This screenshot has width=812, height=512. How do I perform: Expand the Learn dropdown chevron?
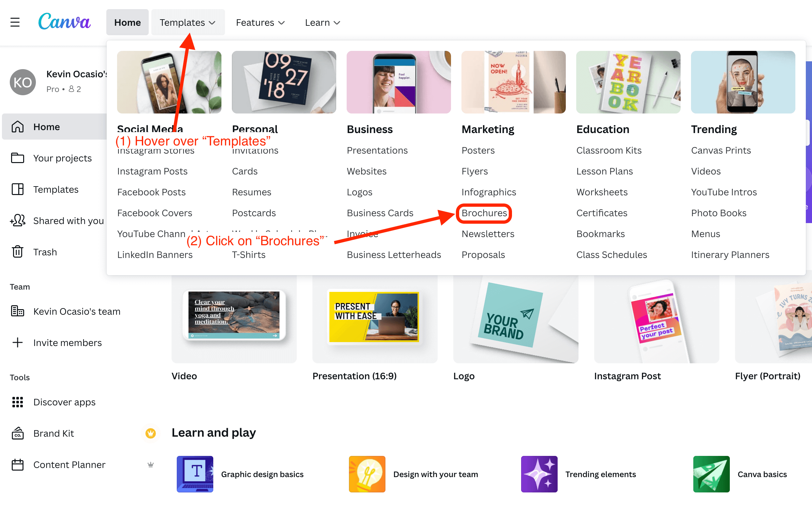pos(337,23)
